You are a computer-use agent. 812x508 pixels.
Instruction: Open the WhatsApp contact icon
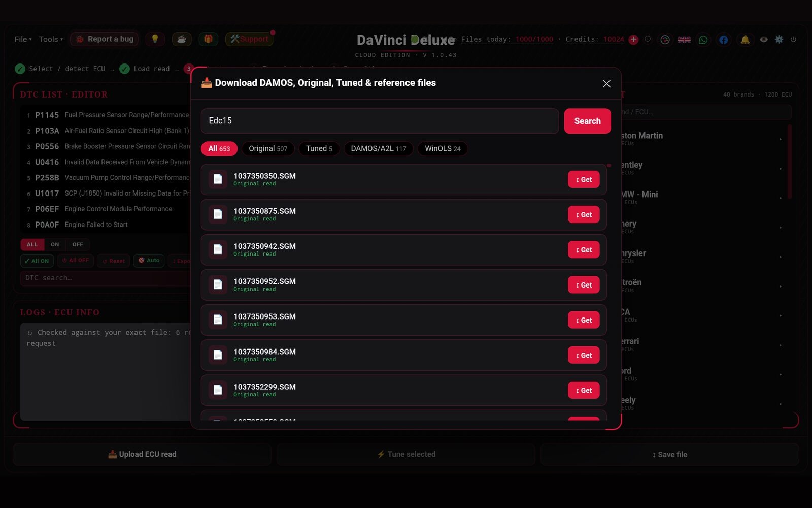coord(703,39)
